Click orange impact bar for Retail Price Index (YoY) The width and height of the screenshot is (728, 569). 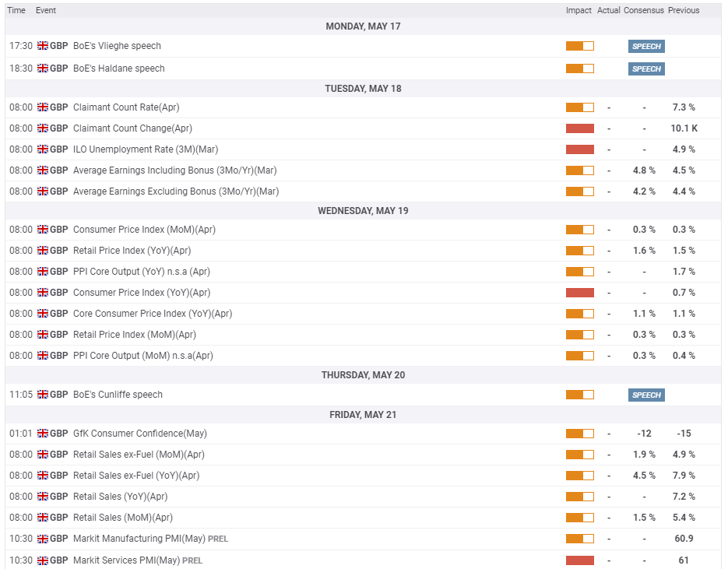pos(580,251)
